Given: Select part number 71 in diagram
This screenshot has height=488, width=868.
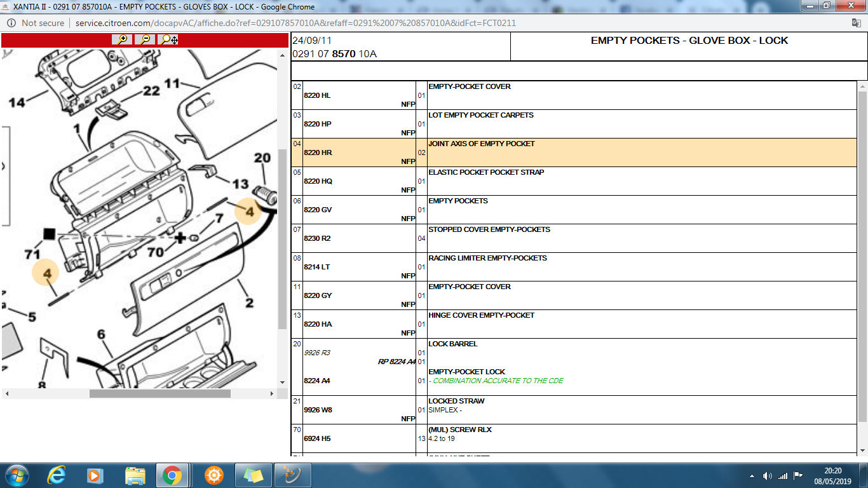Looking at the screenshot, I should pyautogui.click(x=32, y=255).
